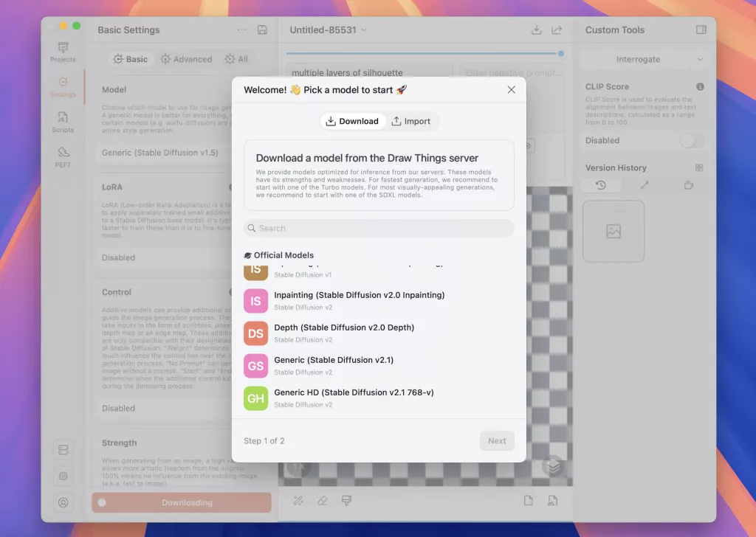Open the PEFT sidebar panel
The height and width of the screenshot is (537, 756).
coord(63,158)
